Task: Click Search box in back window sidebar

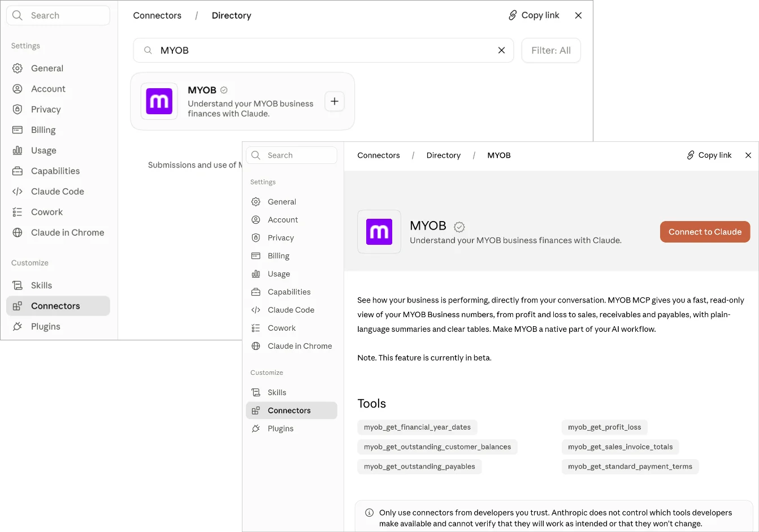Action: click(x=58, y=15)
